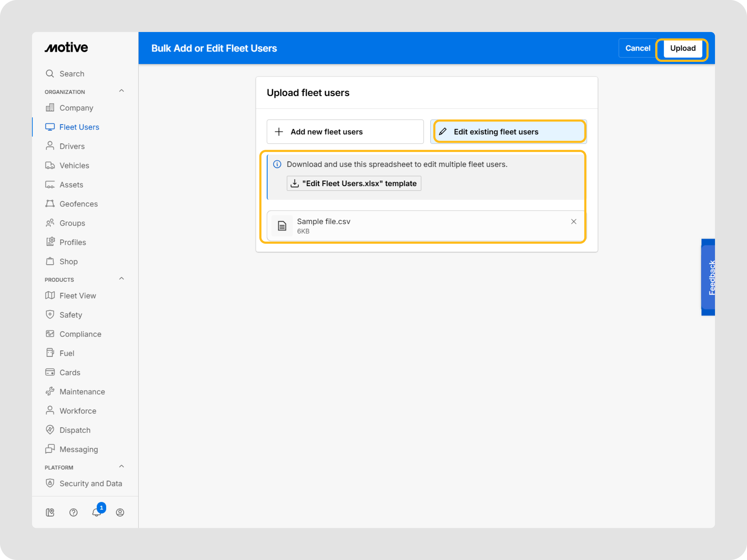Select Edit existing fleet users option
The image size is (747, 560).
(508, 132)
